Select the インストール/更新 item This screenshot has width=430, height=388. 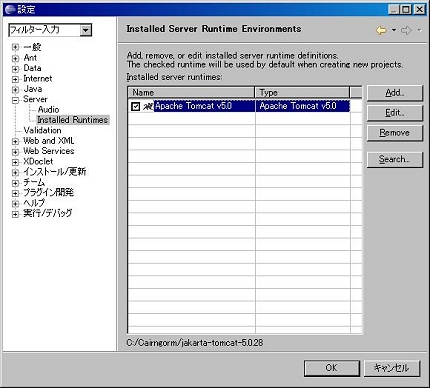click(55, 172)
